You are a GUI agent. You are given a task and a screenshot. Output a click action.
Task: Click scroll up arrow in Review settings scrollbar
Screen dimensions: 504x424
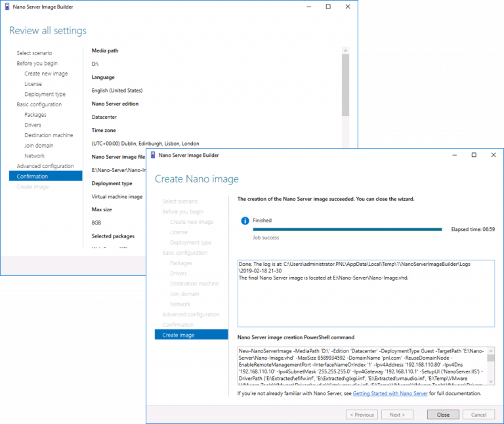(x=346, y=51)
